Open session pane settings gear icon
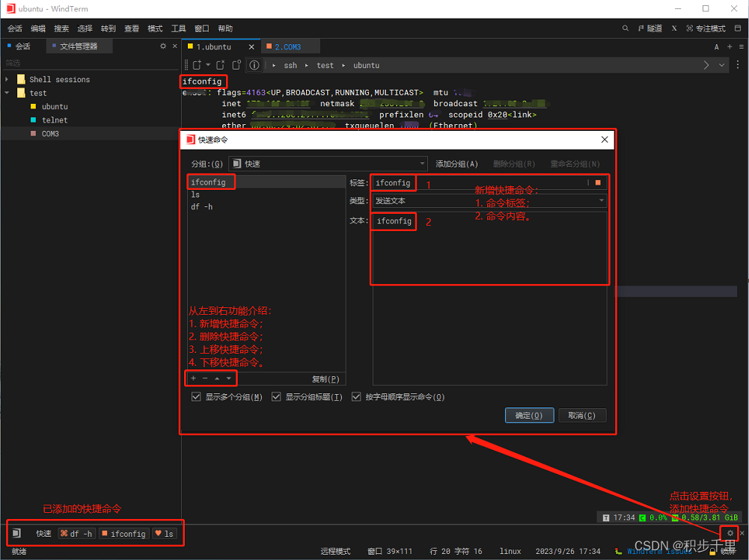The height and width of the screenshot is (560, 749). click(163, 46)
